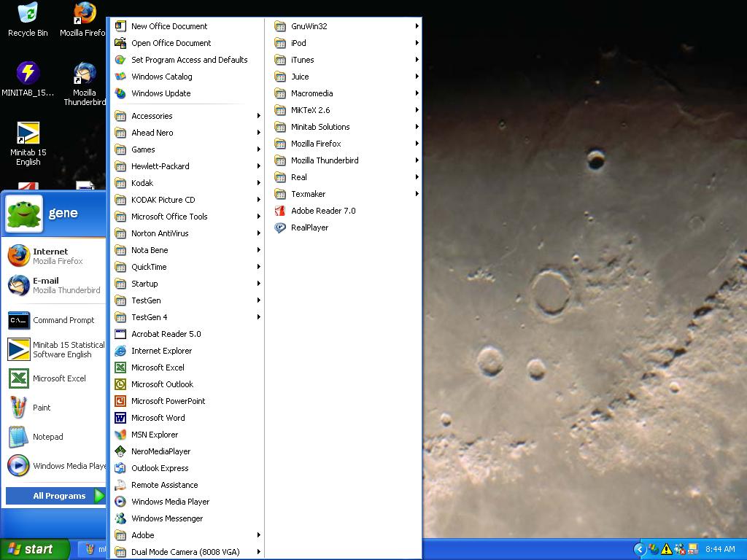Click the system tray clock
This screenshot has height=560, width=747.
click(x=720, y=549)
